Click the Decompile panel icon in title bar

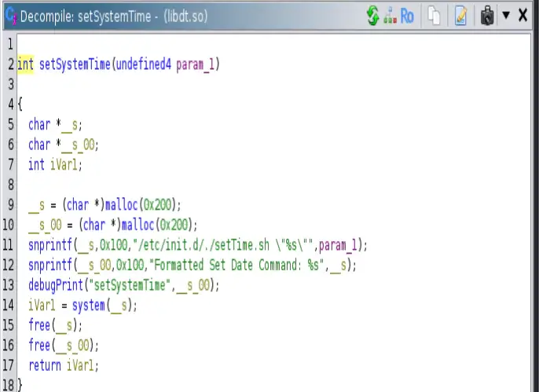(9, 16)
